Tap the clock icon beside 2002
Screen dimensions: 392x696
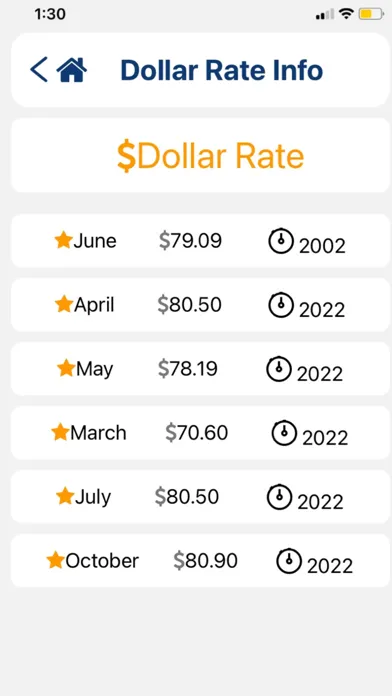tap(281, 241)
